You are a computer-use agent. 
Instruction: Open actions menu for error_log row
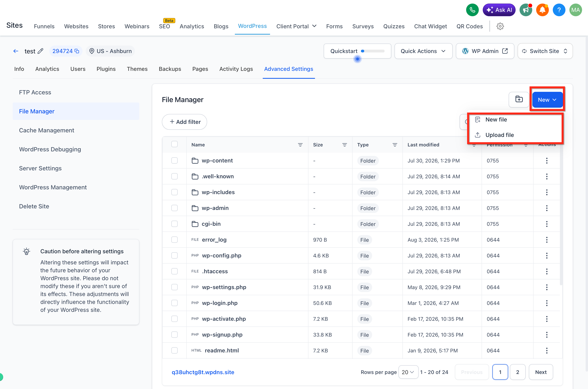point(547,240)
